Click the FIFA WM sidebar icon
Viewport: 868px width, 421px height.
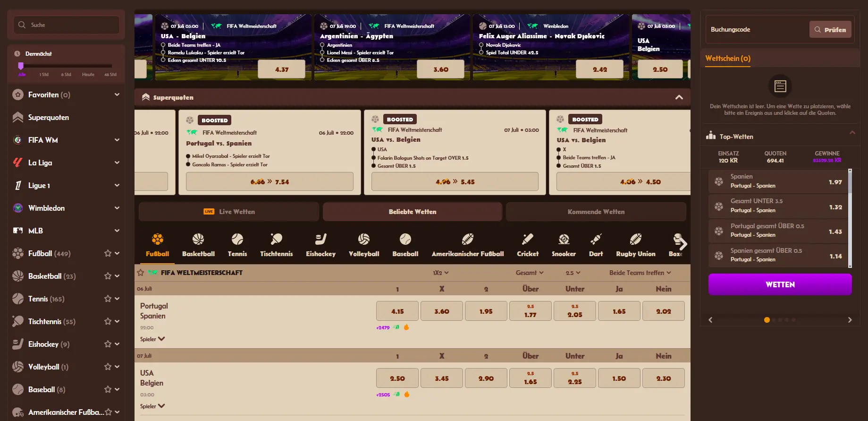18,140
